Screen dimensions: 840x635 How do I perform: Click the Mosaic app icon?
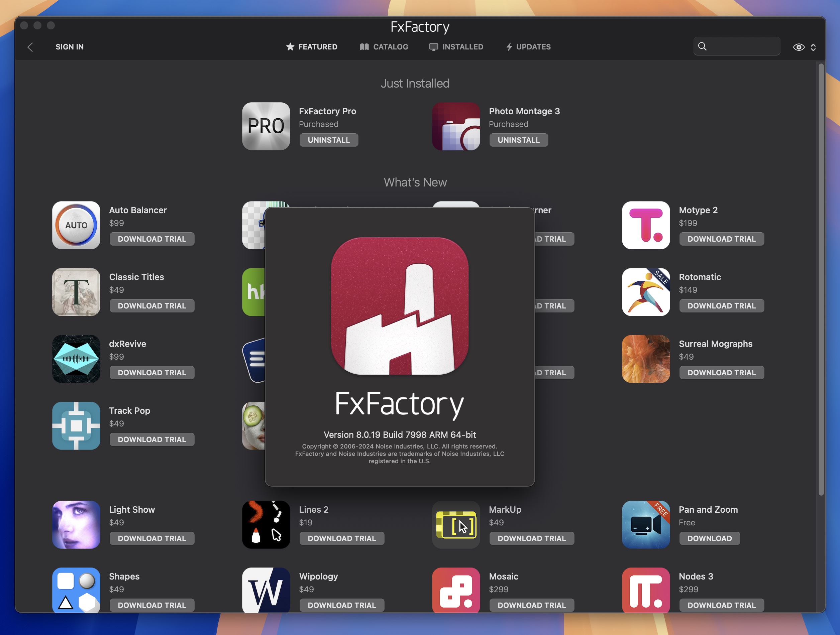tap(456, 590)
